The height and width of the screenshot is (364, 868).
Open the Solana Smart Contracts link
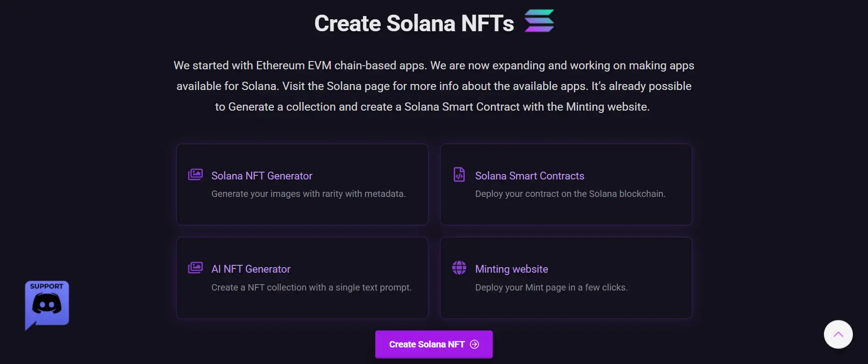point(529,176)
